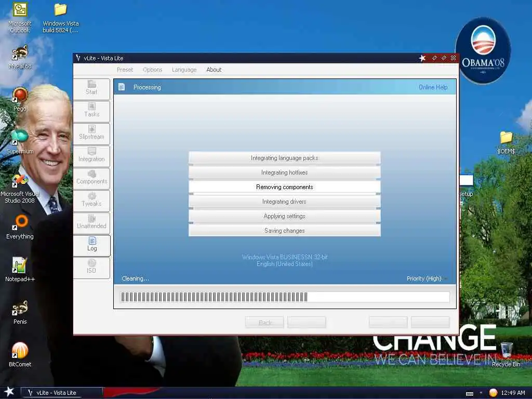Click the Removing components step
The image size is (532, 399).
[x=284, y=187]
